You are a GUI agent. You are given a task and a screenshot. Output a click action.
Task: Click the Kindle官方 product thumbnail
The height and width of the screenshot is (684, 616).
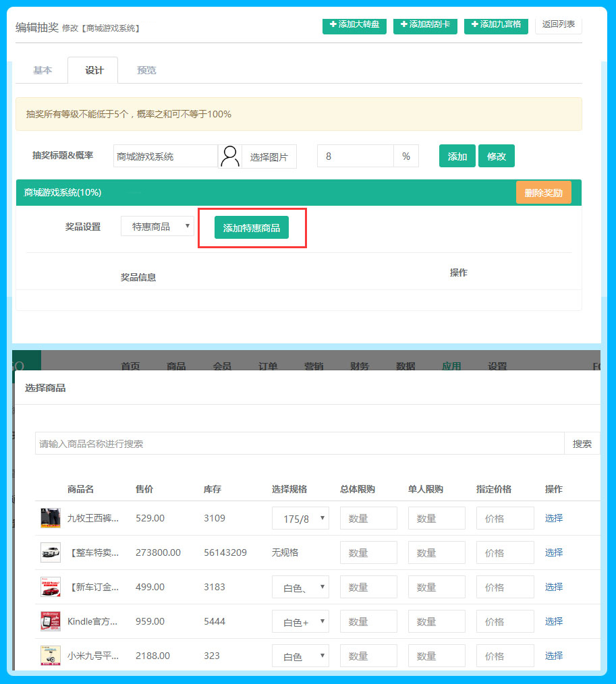point(51,621)
